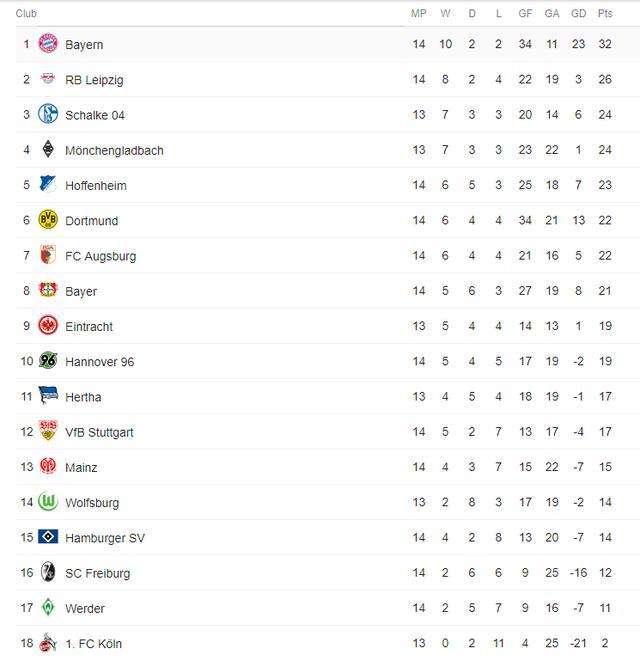
Task: Click the SC Freiburg team name
Action: pyautogui.click(x=97, y=573)
